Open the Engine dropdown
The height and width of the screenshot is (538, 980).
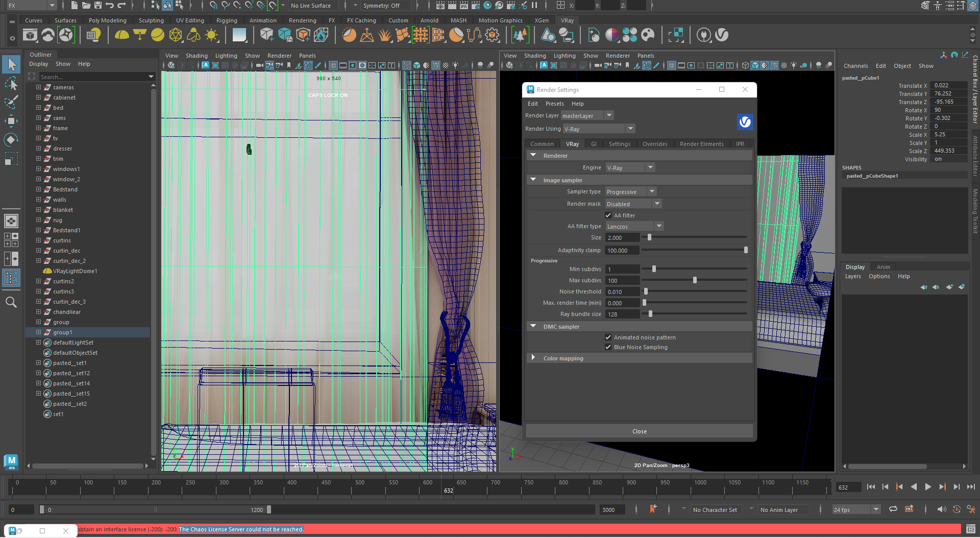(630, 168)
